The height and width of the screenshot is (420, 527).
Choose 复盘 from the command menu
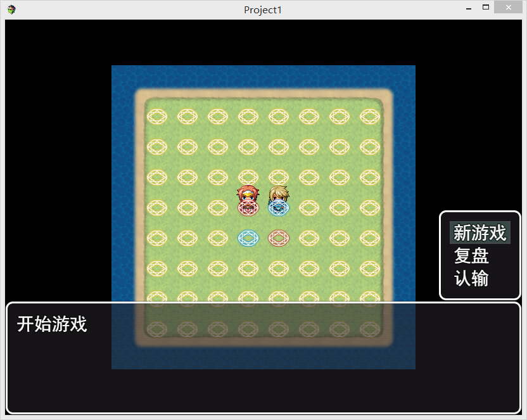471,255
